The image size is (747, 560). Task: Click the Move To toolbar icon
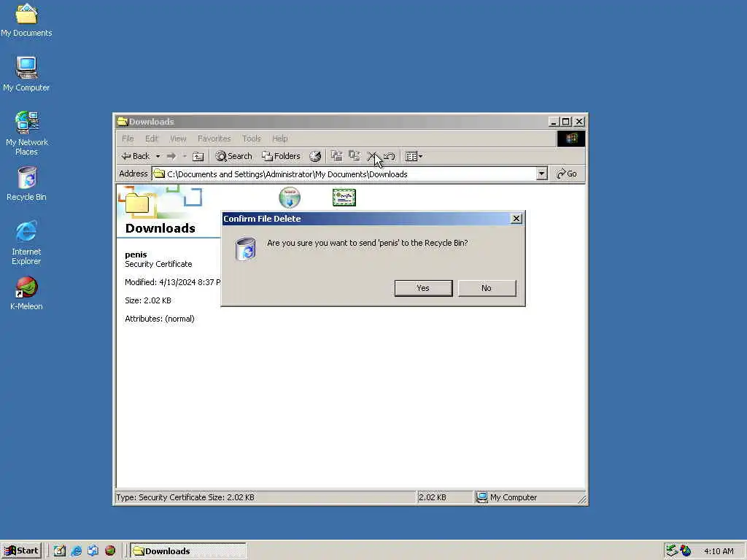point(337,156)
